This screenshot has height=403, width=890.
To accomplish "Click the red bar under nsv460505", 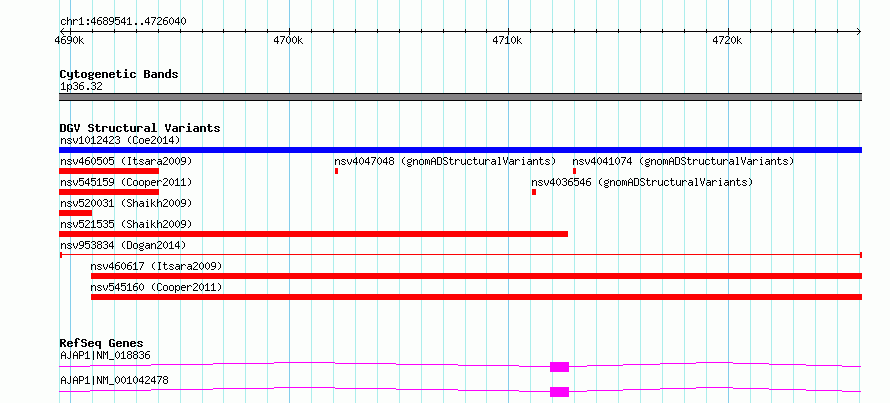I will pyautogui.click(x=109, y=171).
